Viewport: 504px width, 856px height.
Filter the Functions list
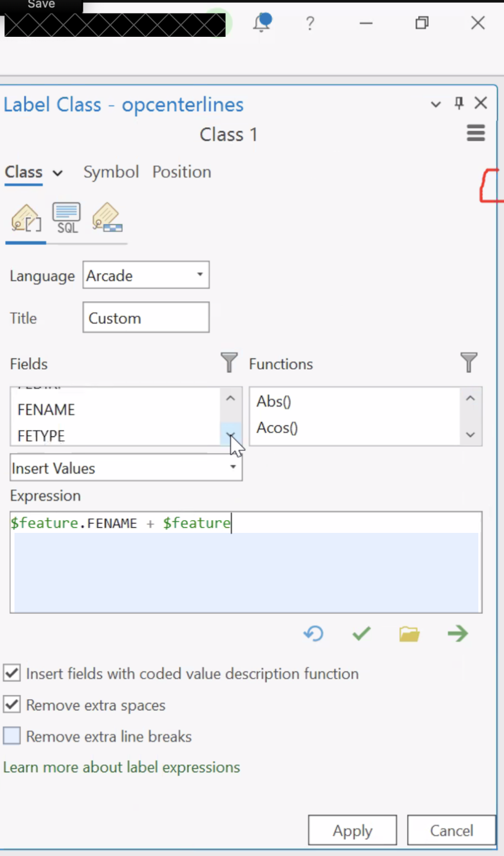point(468,363)
